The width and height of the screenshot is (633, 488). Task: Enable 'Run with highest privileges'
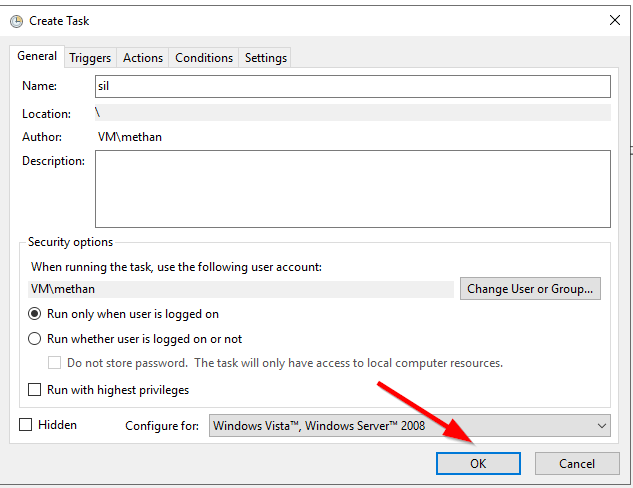35,390
